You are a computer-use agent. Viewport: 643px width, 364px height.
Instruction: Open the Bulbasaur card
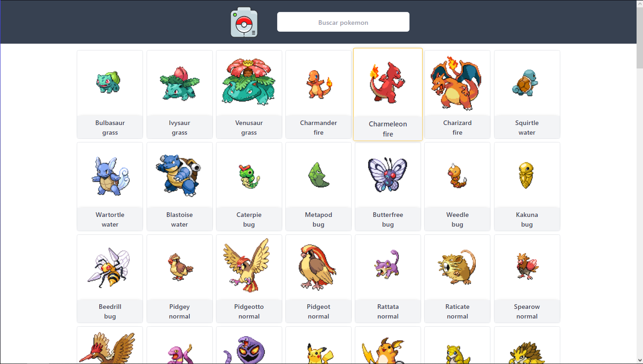click(x=110, y=94)
